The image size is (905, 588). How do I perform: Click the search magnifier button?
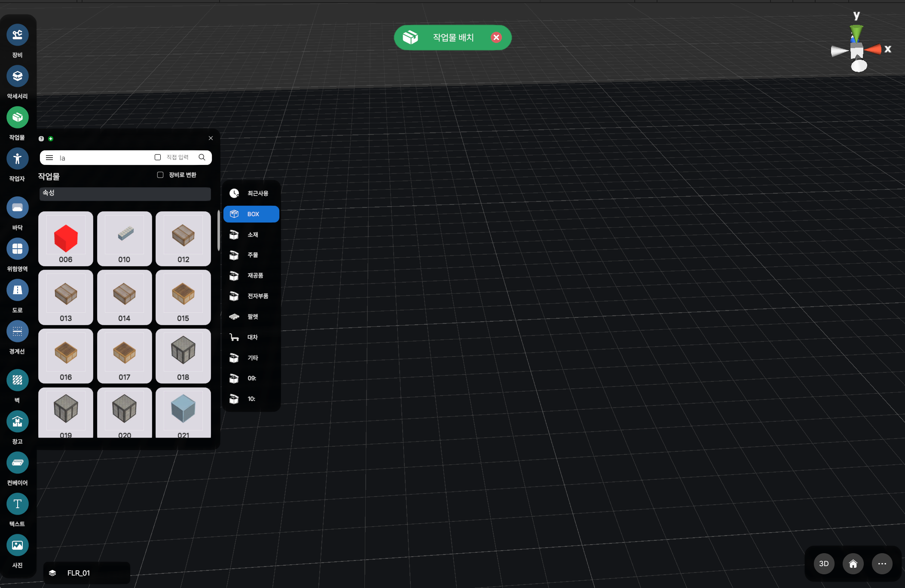(x=202, y=157)
